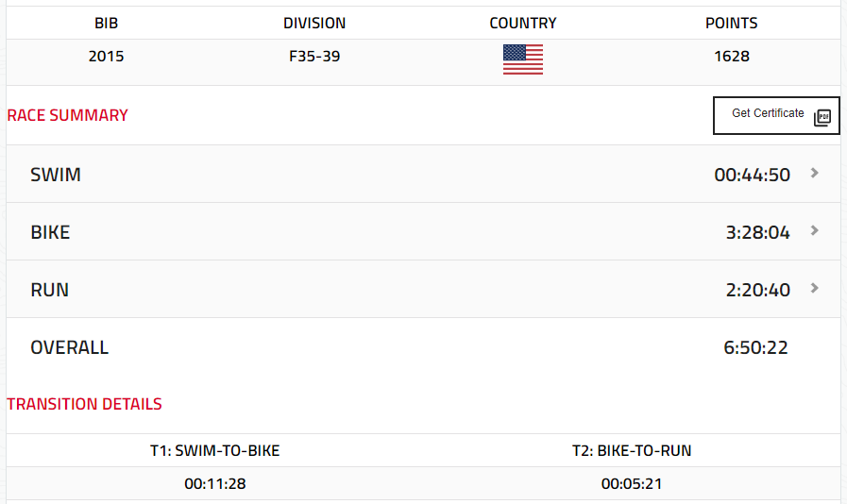Click the bike time 3:28:04
847x504 pixels.
(757, 232)
